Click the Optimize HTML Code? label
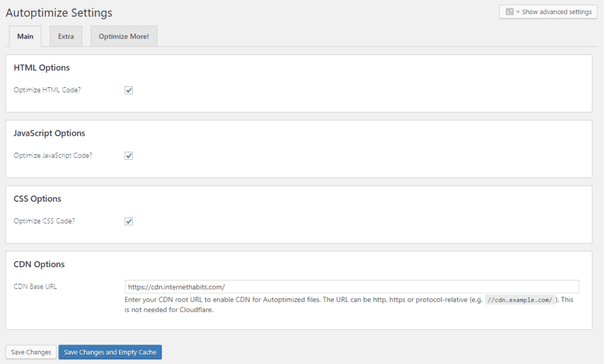The height and width of the screenshot is (364, 604). click(47, 90)
